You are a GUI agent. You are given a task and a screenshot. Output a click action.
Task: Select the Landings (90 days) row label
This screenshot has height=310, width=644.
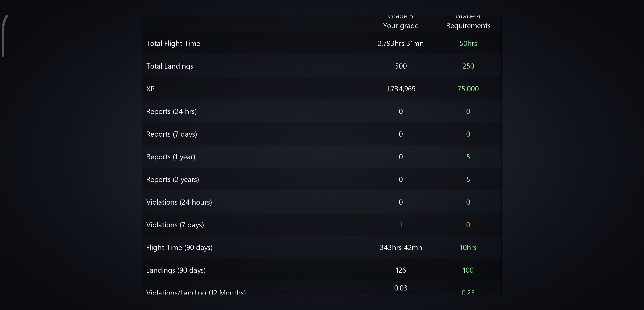[176, 270]
